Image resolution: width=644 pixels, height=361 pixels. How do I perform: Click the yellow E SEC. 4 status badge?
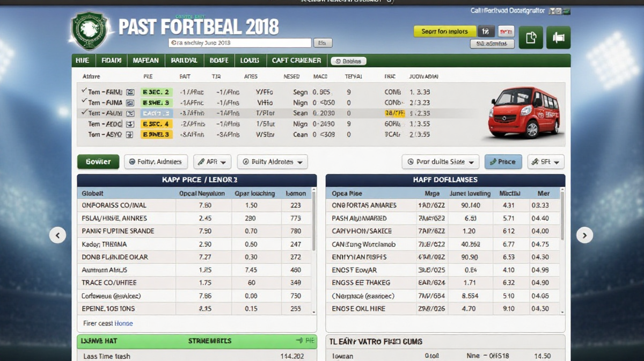pyautogui.click(x=156, y=124)
